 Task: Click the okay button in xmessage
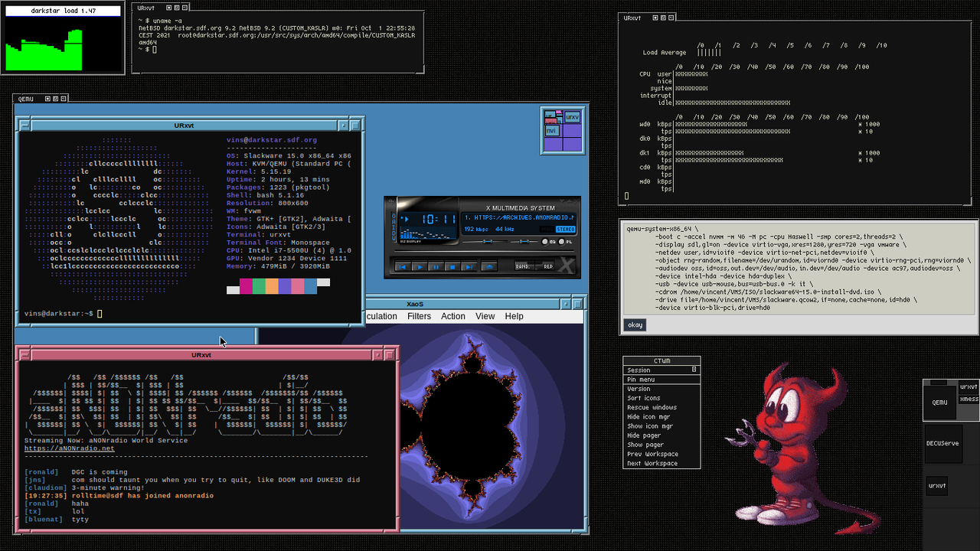(x=635, y=324)
